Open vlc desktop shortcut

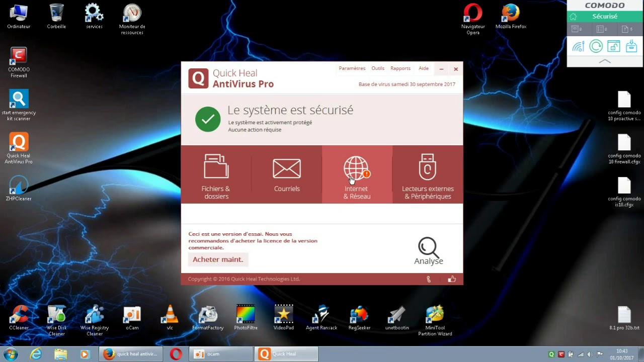point(170,318)
